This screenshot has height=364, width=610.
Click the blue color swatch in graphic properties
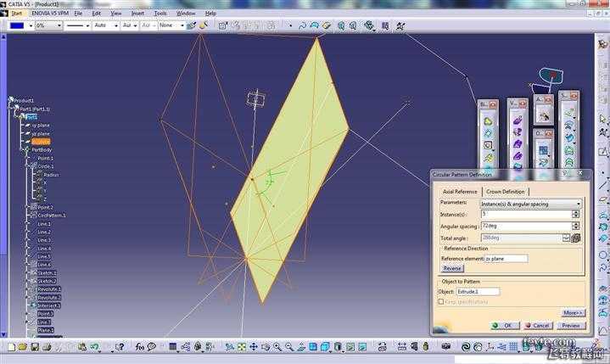coord(17,25)
